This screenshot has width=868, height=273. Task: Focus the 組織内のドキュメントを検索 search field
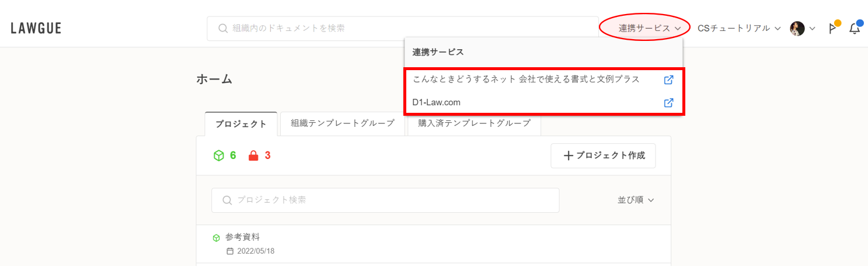coord(403,28)
